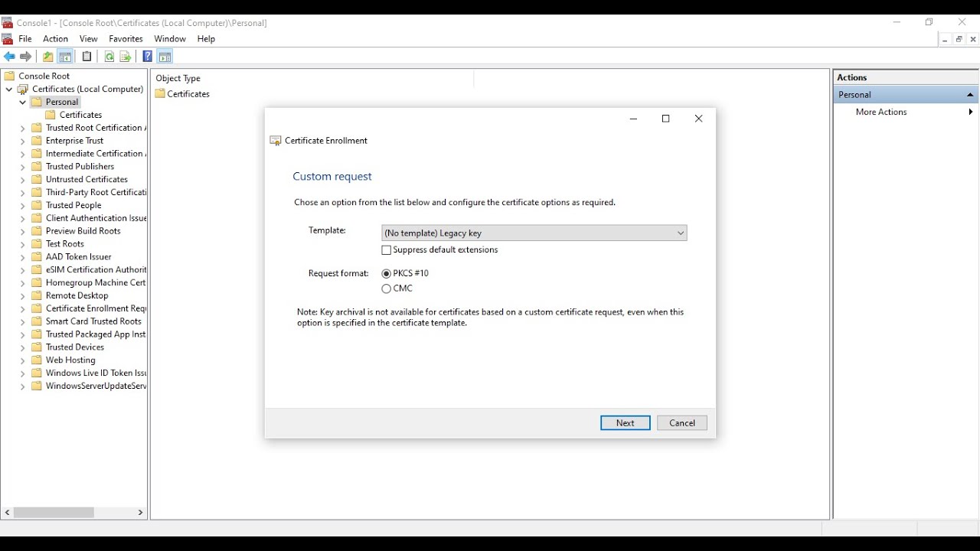Open the View menu
Screen dimensions: 980x551
point(89,39)
